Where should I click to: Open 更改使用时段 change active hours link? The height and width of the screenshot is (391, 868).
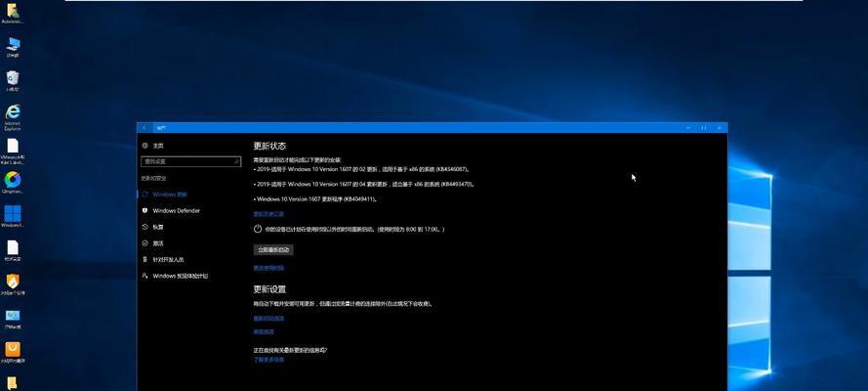[x=269, y=268]
